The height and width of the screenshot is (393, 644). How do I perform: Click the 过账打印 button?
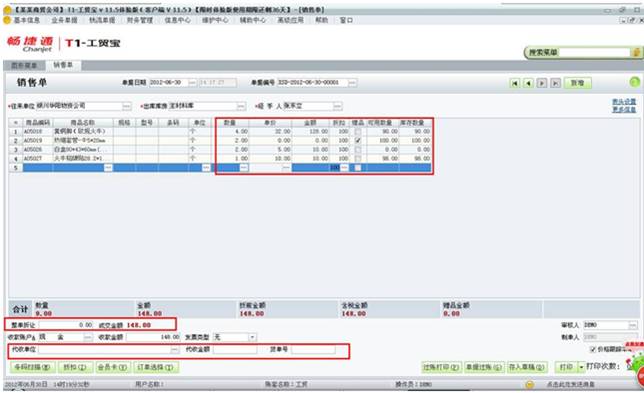pyautogui.click(x=442, y=367)
